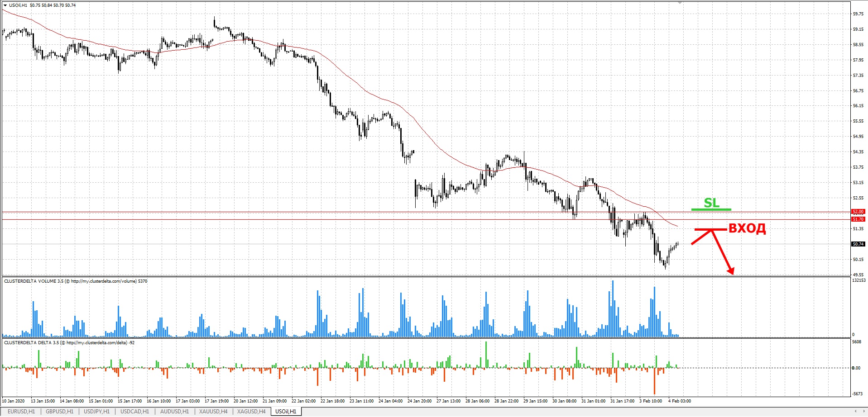This screenshot has height=417, width=868.
Task: Select the red 52.00 price level label
Action: [x=858, y=212]
